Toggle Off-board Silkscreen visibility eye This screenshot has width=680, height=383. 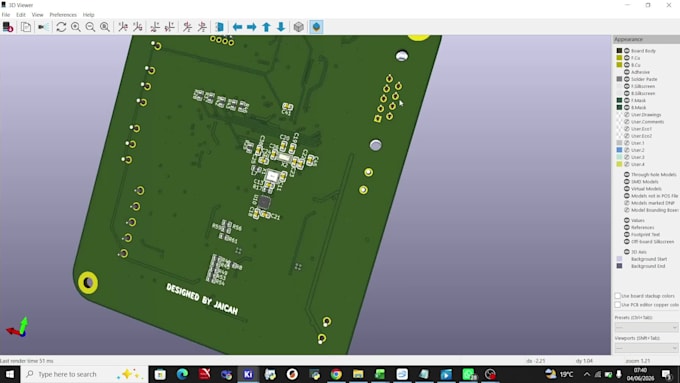[627, 242]
